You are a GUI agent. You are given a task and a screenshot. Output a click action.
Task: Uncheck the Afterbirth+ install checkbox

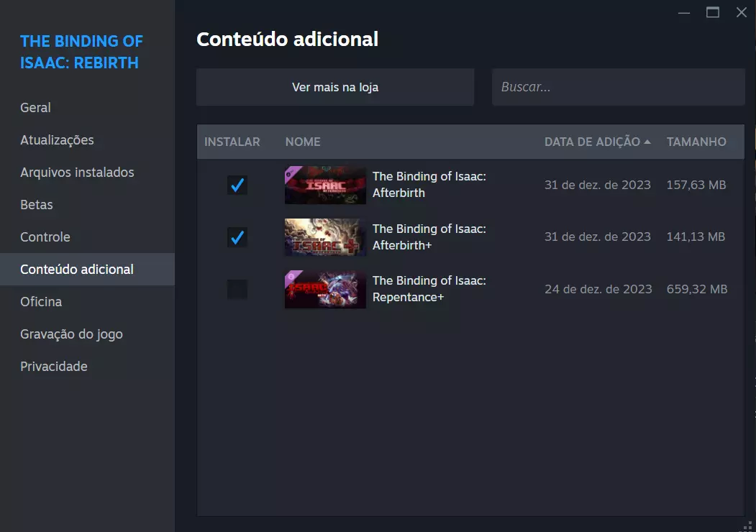[237, 237]
